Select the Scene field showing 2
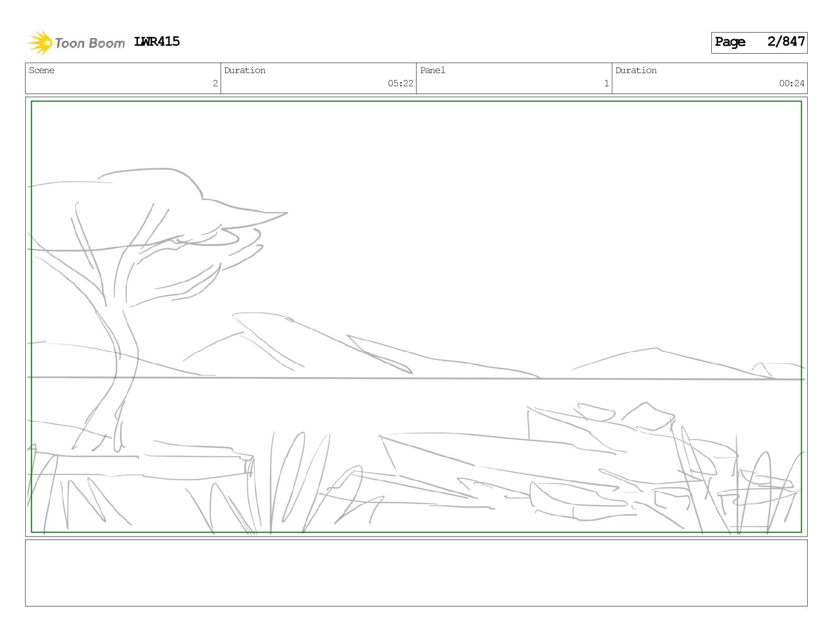This screenshot has height=644, width=834. coord(123,78)
